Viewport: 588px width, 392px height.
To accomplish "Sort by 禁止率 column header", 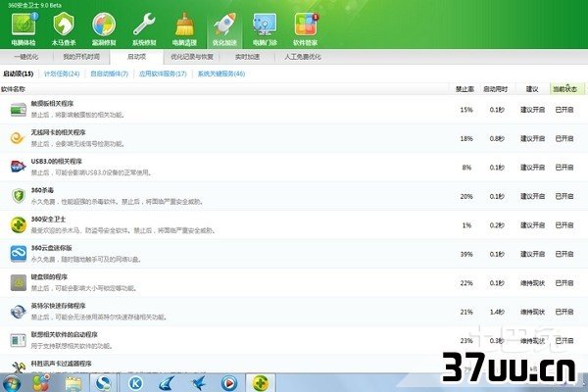I will 465,89.
